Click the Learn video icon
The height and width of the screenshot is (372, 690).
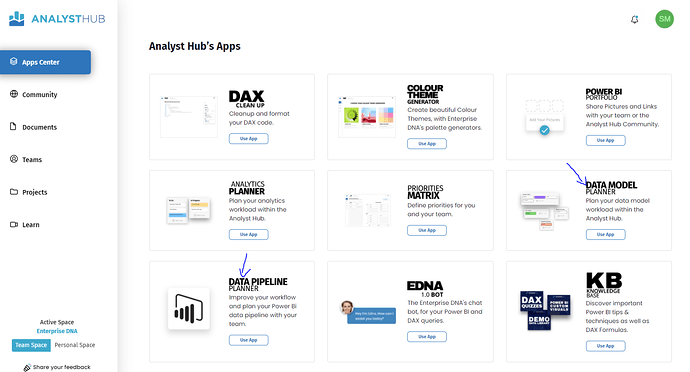click(14, 224)
